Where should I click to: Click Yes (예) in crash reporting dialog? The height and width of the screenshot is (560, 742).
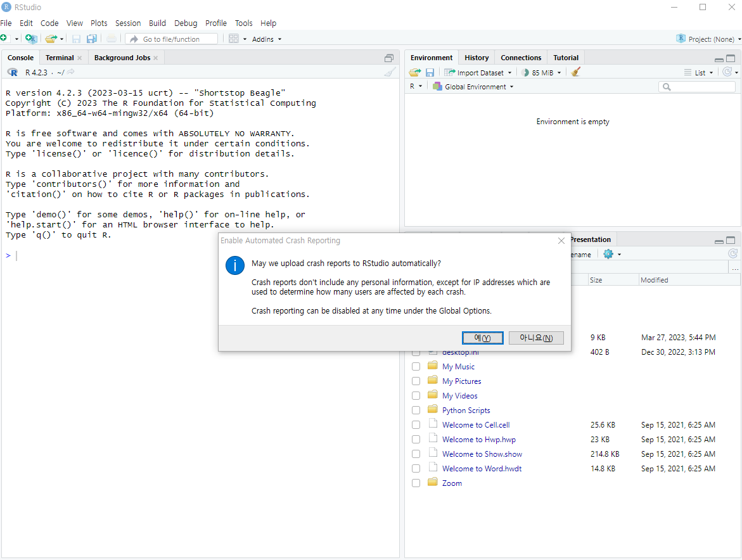[x=483, y=338]
